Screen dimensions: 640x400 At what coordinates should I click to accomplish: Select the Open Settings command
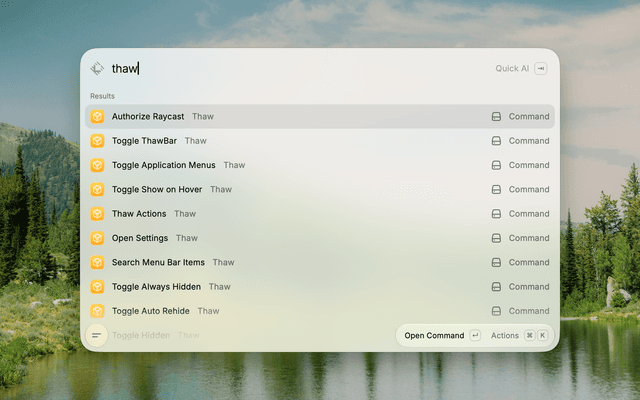coord(320,238)
